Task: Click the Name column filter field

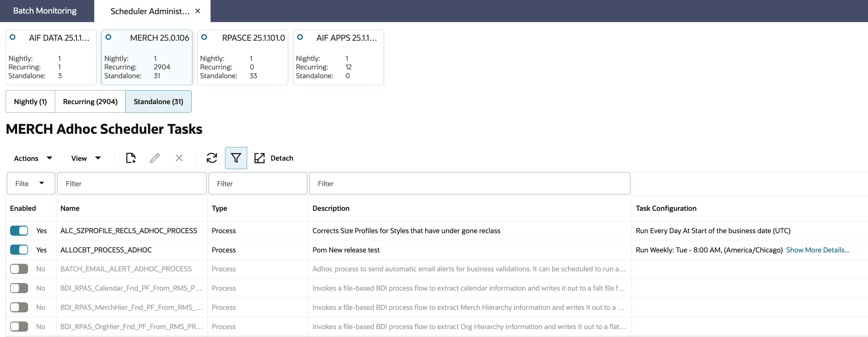Action: pyautogui.click(x=132, y=184)
